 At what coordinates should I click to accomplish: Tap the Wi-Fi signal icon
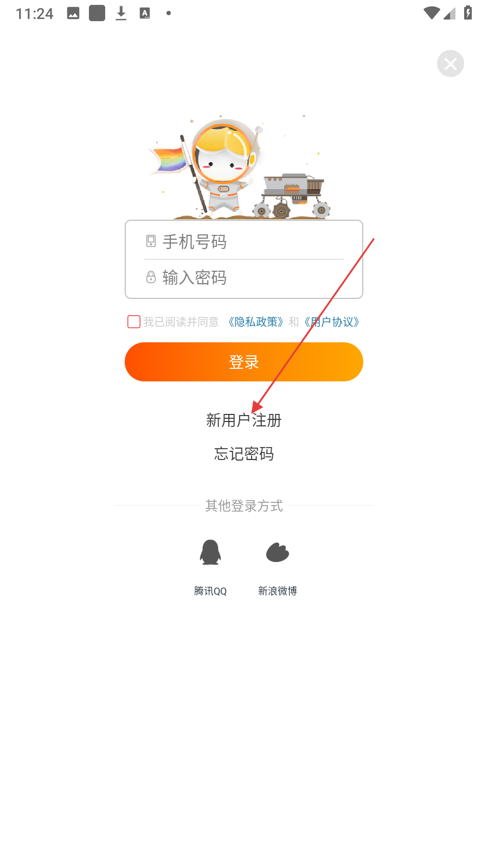click(432, 13)
